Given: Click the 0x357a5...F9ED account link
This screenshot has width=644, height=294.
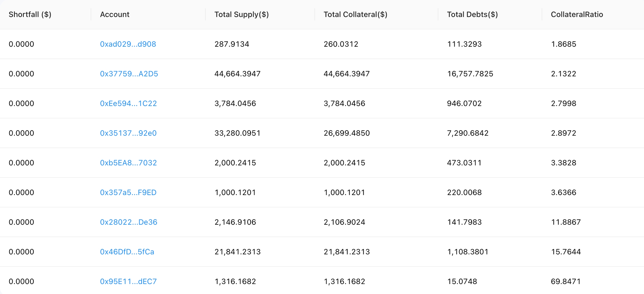Looking at the screenshot, I should point(128,192).
